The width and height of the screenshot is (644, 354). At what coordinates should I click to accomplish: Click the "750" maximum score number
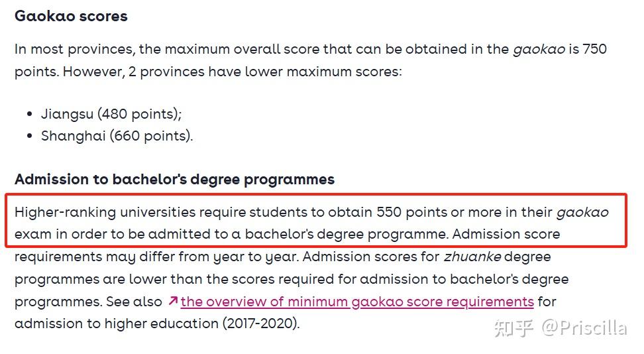594,49
